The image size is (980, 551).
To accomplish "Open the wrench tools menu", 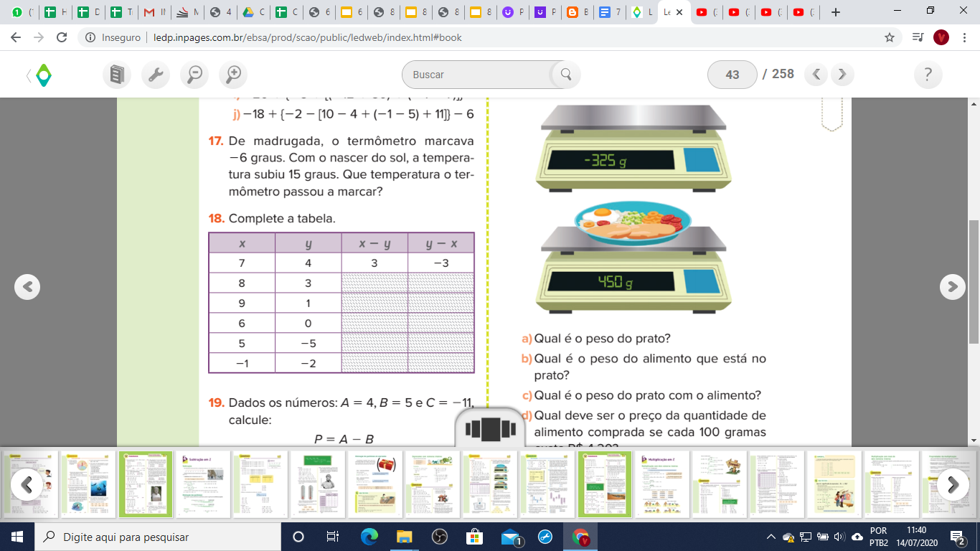I will click(x=156, y=74).
